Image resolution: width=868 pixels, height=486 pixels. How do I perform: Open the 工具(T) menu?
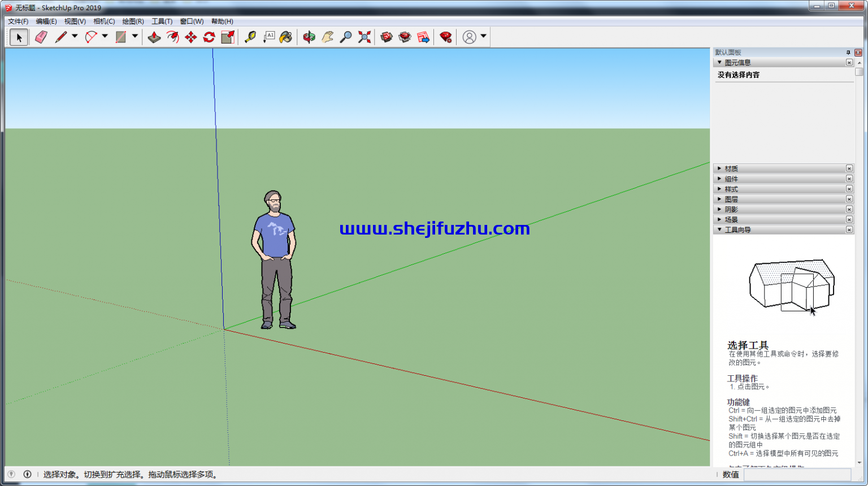162,21
